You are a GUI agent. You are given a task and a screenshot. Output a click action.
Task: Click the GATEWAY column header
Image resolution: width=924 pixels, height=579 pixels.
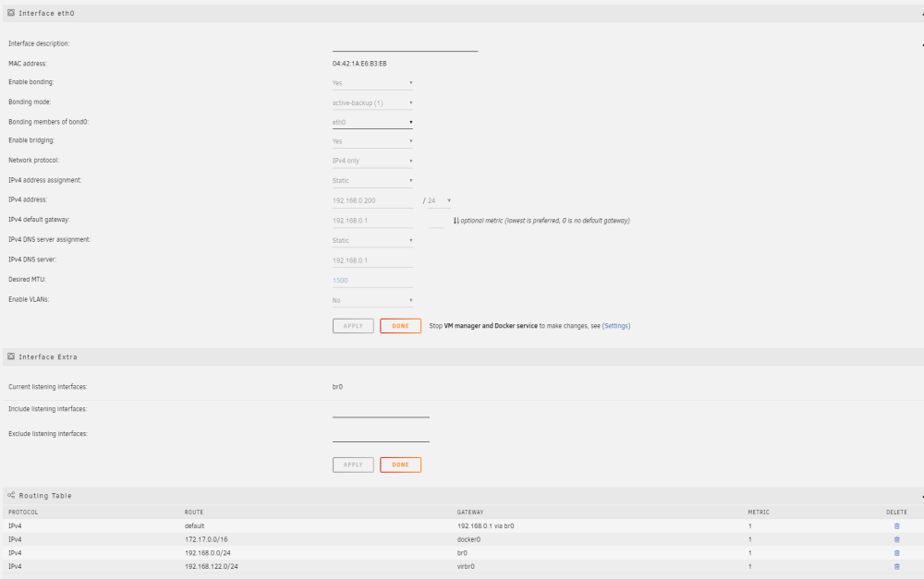470,513
